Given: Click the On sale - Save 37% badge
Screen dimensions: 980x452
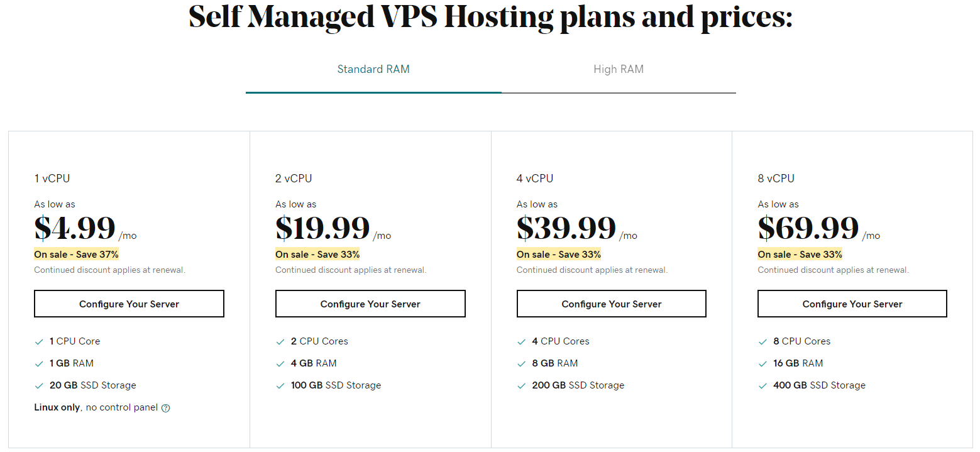Looking at the screenshot, I should tap(76, 255).
